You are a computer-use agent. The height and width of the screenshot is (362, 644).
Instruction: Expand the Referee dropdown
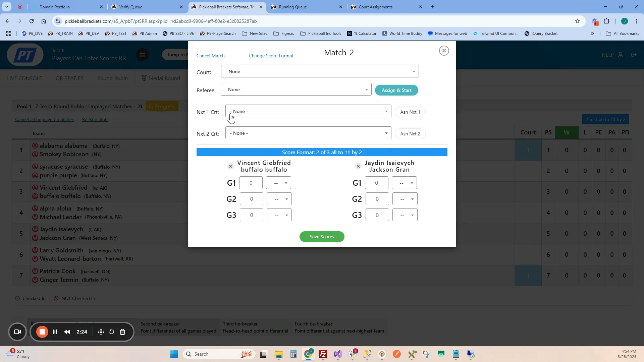(296, 89)
